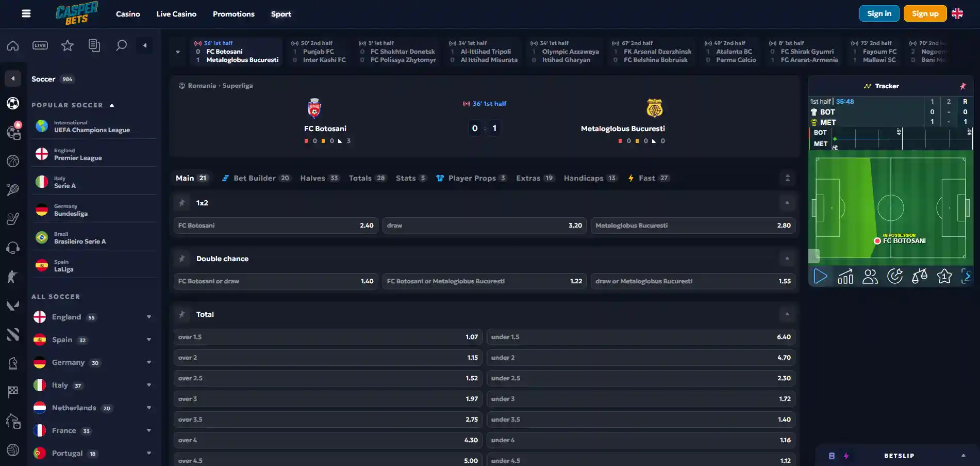Change language via the UK flag
980x466 pixels.
click(957, 13)
